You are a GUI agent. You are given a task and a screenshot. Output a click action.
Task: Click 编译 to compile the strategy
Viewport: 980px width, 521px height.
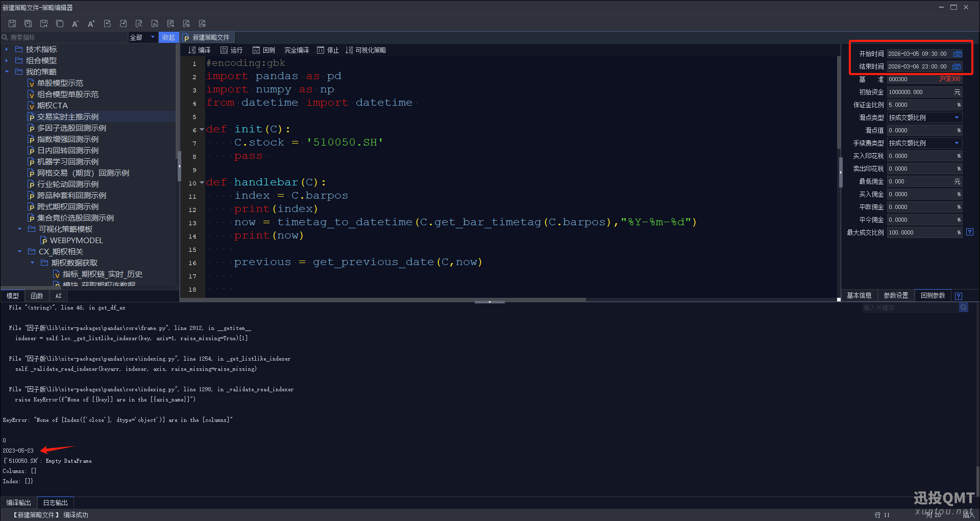tap(200, 50)
